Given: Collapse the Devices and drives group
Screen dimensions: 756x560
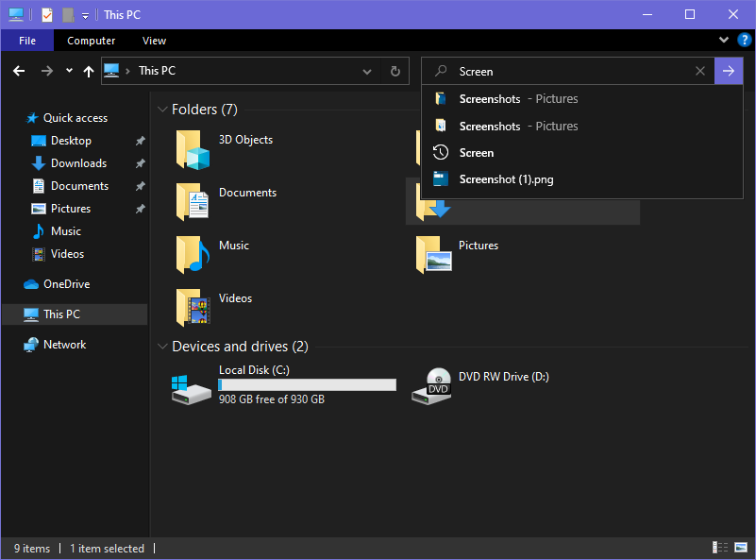Looking at the screenshot, I should point(163,347).
